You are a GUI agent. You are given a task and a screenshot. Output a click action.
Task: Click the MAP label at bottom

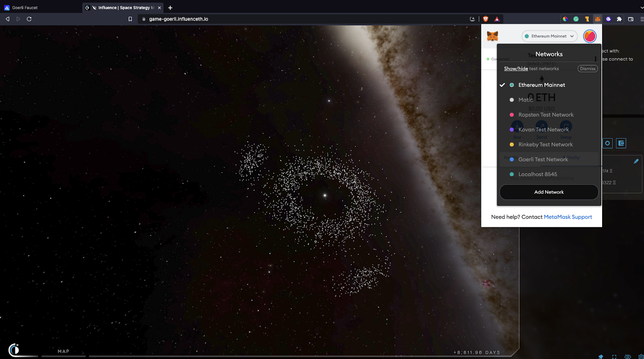(x=63, y=351)
